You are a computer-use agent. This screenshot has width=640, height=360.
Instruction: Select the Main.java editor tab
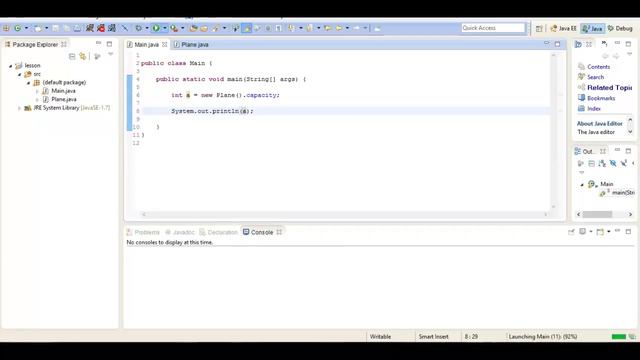coord(147,44)
